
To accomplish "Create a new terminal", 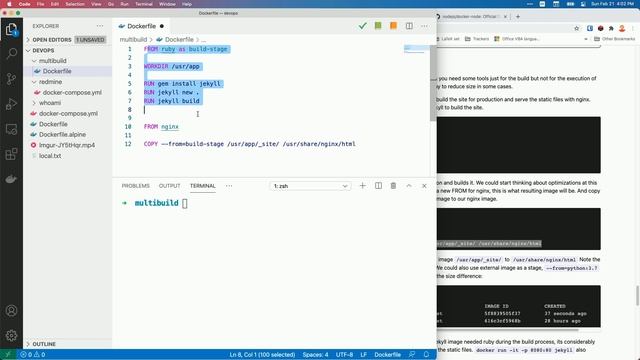I will click(362, 186).
